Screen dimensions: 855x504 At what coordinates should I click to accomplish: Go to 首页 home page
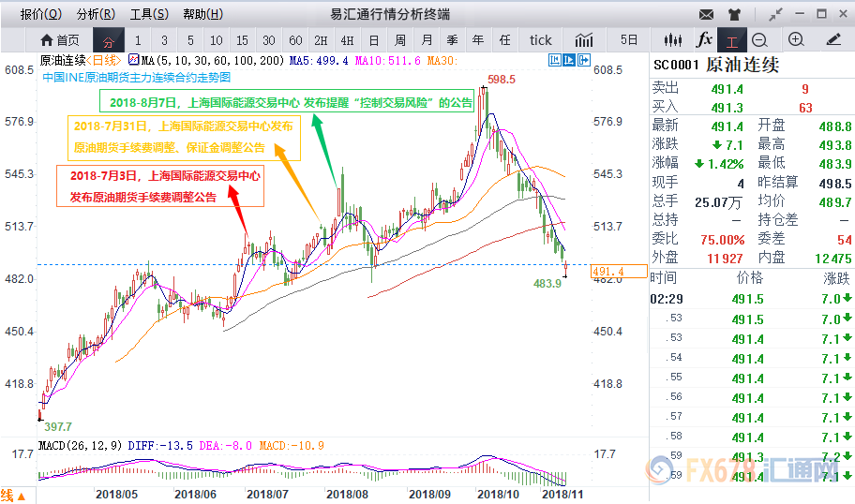click(x=59, y=40)
